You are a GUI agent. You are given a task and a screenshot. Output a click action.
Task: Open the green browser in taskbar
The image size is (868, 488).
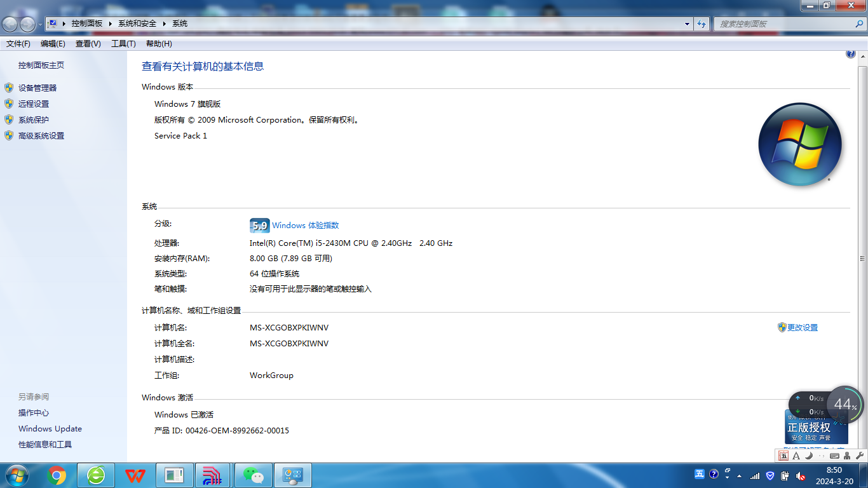pyautogui.click(x=96, y=475)
